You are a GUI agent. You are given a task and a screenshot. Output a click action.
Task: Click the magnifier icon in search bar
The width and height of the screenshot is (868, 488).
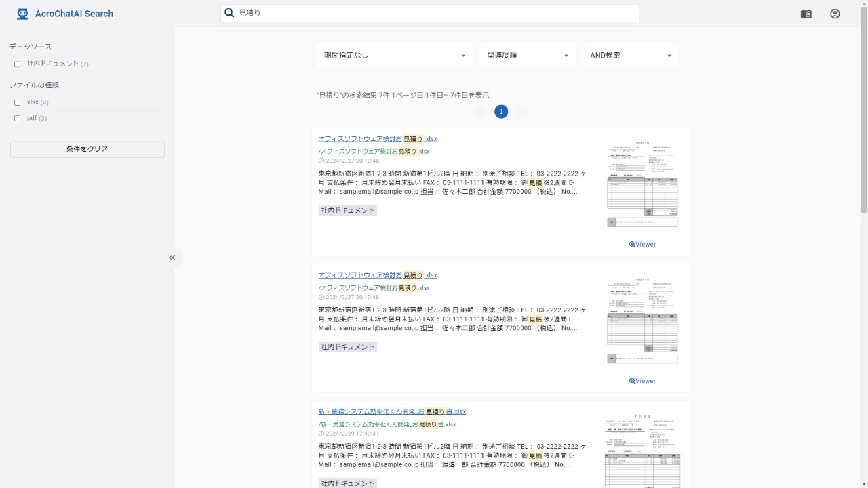click(229, 13)
